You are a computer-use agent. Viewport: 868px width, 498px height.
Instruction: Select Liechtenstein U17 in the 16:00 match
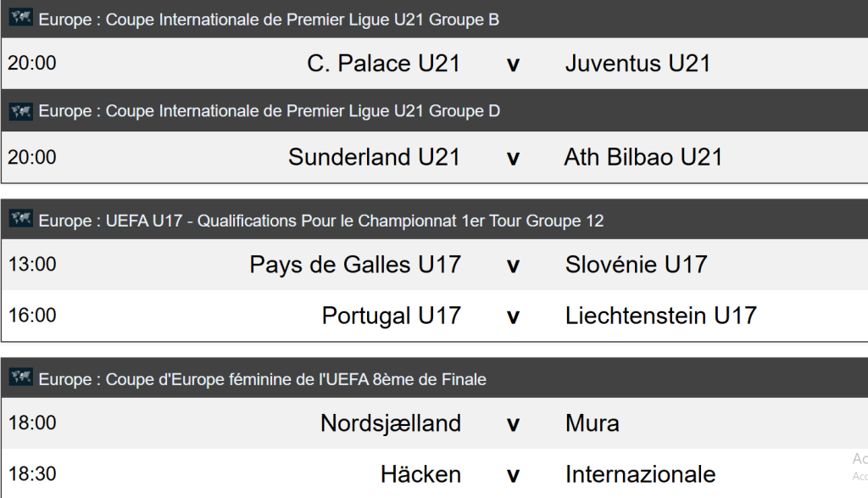pos(660,316)
